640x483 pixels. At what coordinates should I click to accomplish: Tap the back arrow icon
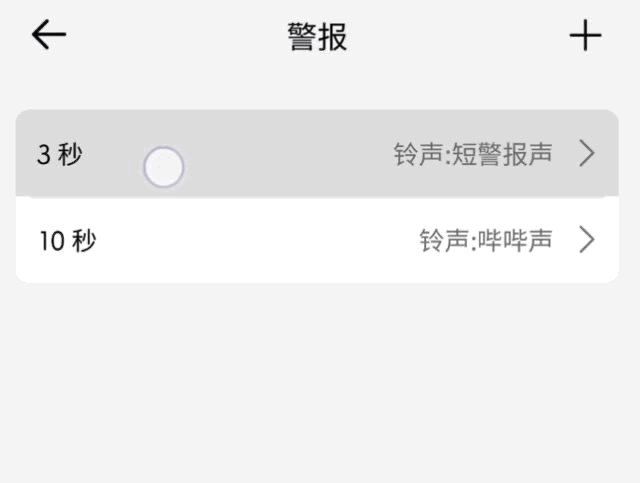click(48, 36)
